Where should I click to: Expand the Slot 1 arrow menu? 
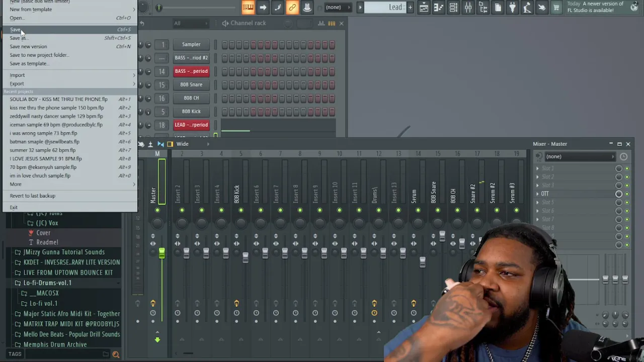coord(537,168)
